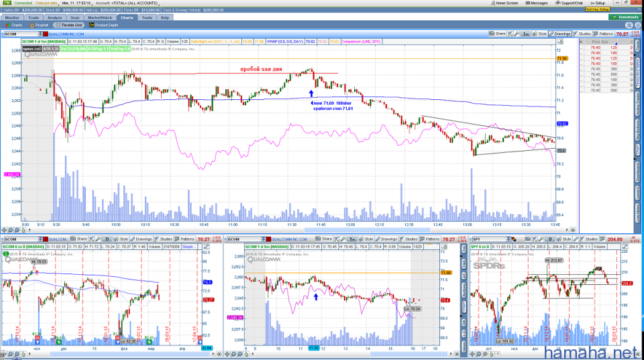This screenshot has height=360, width=644.
Task: Click the share icon in SPY chart toolbar
Action: [x=528, y=239]
